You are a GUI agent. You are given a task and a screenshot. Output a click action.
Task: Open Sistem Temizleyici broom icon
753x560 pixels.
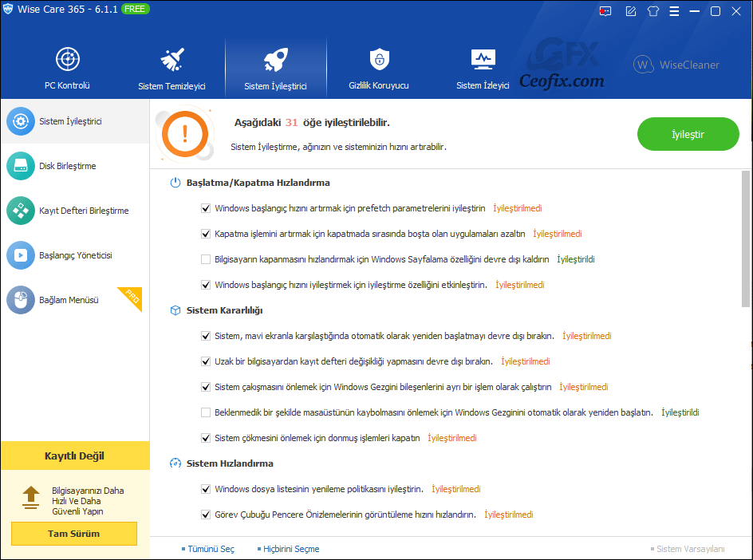tap(172, 59)
